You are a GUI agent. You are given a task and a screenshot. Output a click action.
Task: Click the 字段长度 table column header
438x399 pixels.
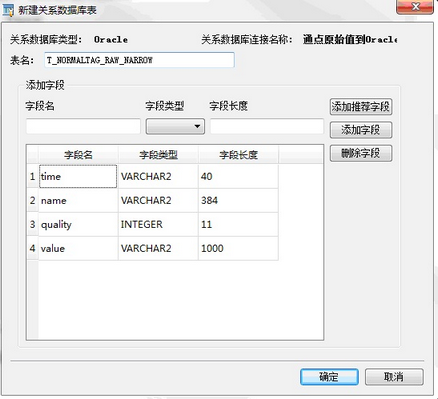pyautogui.click(x=238, y=155)
